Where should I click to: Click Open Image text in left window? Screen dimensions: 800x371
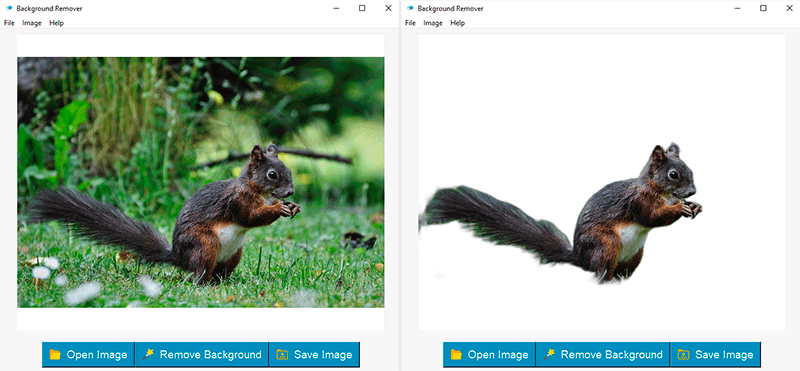pyautogui.click(x=97, y=355)
